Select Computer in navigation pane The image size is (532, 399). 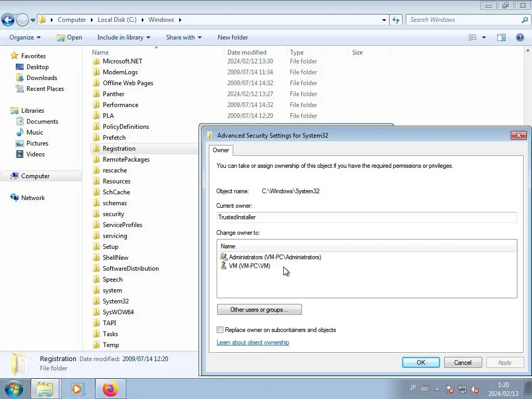pyautogui.click(x=35, y=176)
